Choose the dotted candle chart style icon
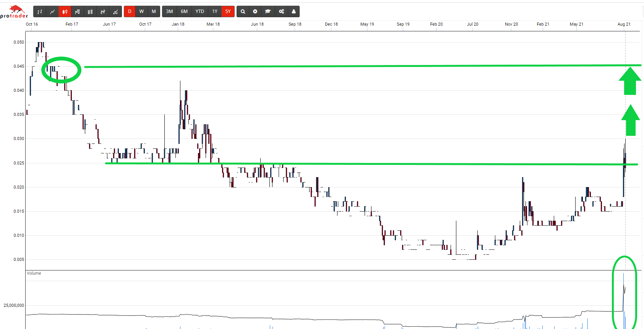Screen dimensions: 644x329 (x=90, y=11)
